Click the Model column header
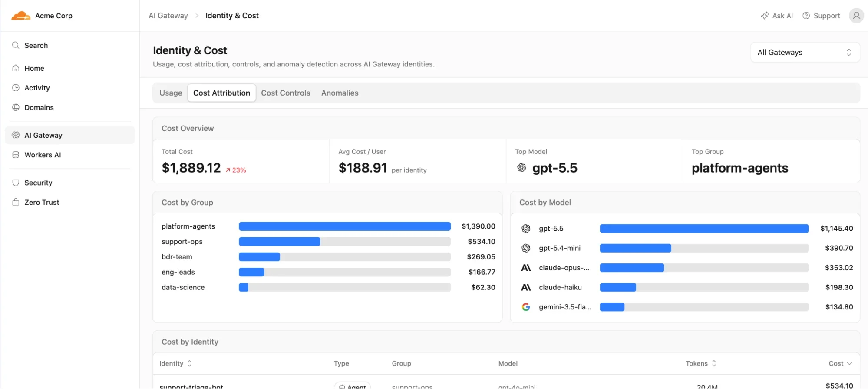This screenshot has height=389, width=868. pos(508,363)
